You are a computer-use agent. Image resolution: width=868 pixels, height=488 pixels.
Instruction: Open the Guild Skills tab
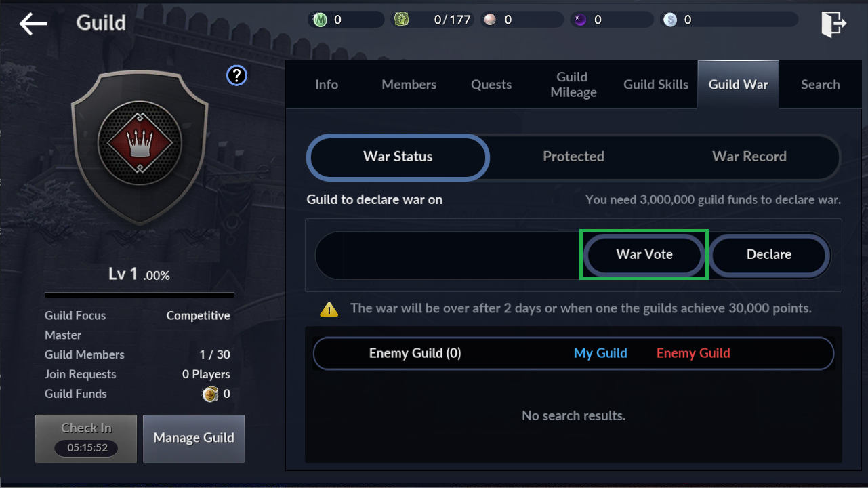point(656,85)
